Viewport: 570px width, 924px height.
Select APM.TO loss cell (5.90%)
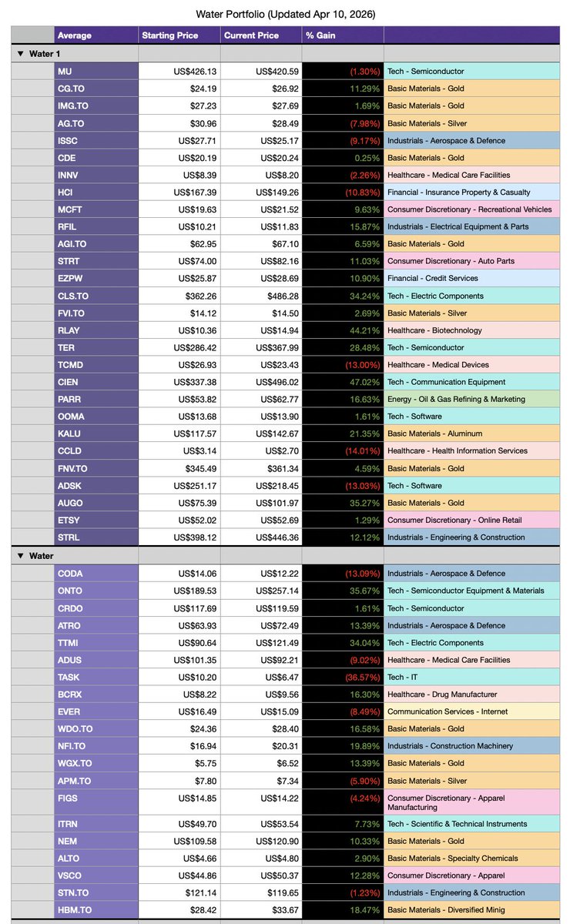[343, 781]
